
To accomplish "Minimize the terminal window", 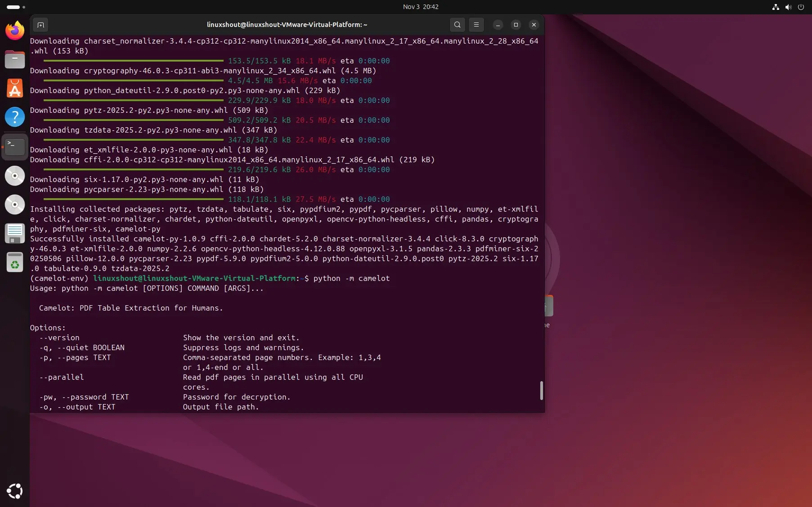I will pos(498,25).
